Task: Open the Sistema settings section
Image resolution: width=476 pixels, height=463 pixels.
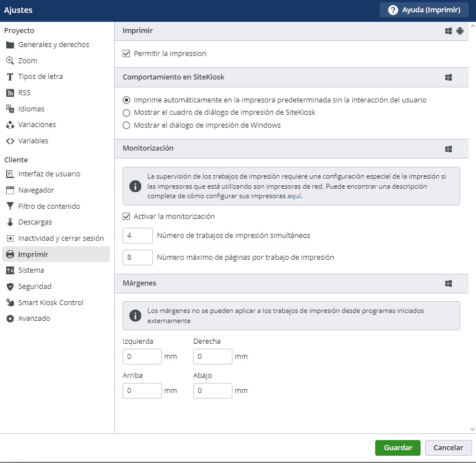Action: 31,270
